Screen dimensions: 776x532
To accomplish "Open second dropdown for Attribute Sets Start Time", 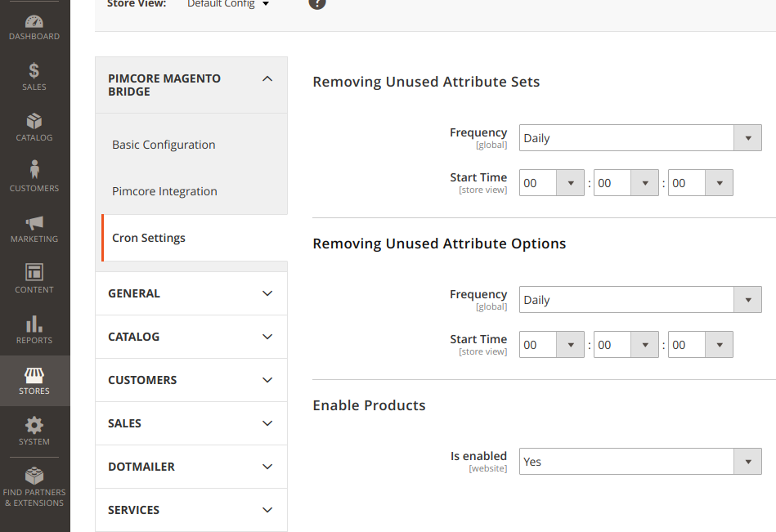I will pos(700,183).
